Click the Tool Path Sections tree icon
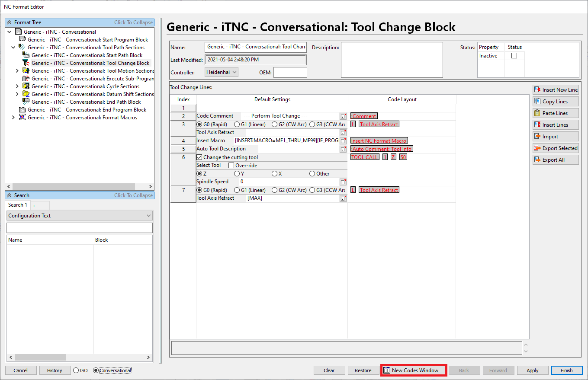 [22, 47]
